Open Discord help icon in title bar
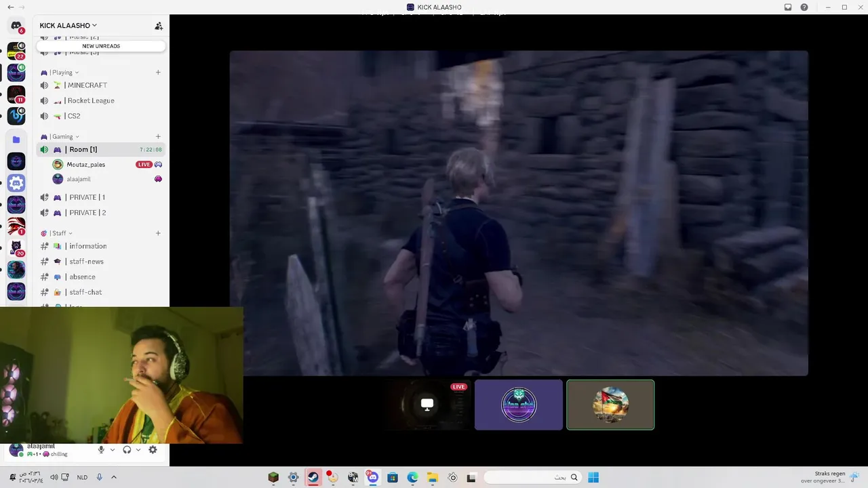 point(804,7)
